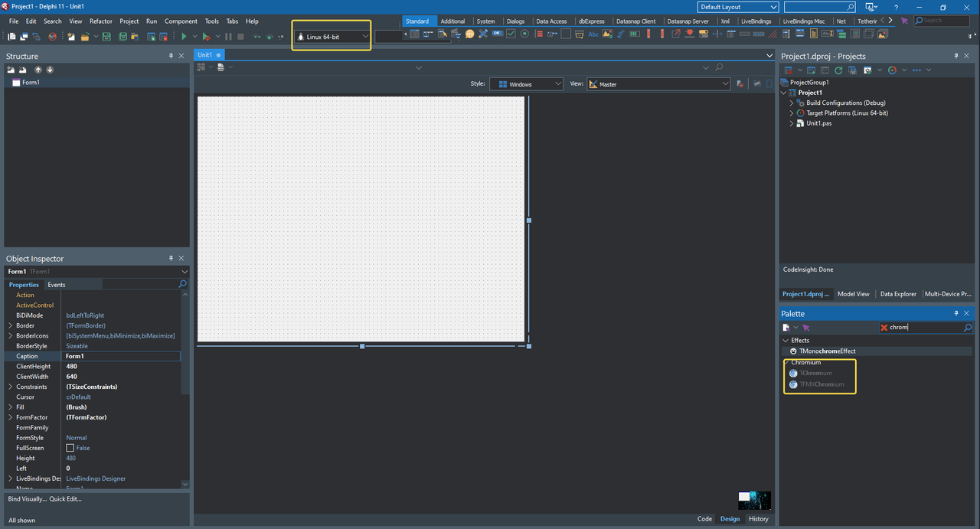Viewport: 980px width, 529px height.
Task: Move selected item up in Structure panel
Action: (38, 70)
